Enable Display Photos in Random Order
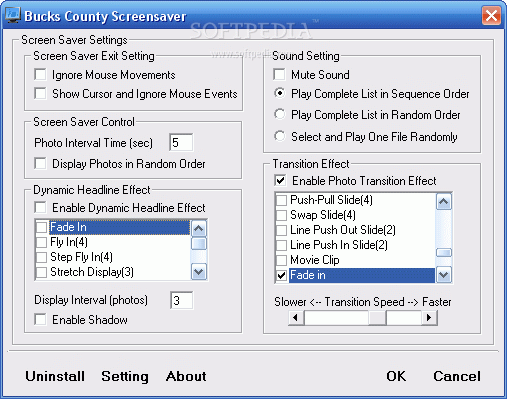The height and width of the screenshot is (399, 507). 40,164
